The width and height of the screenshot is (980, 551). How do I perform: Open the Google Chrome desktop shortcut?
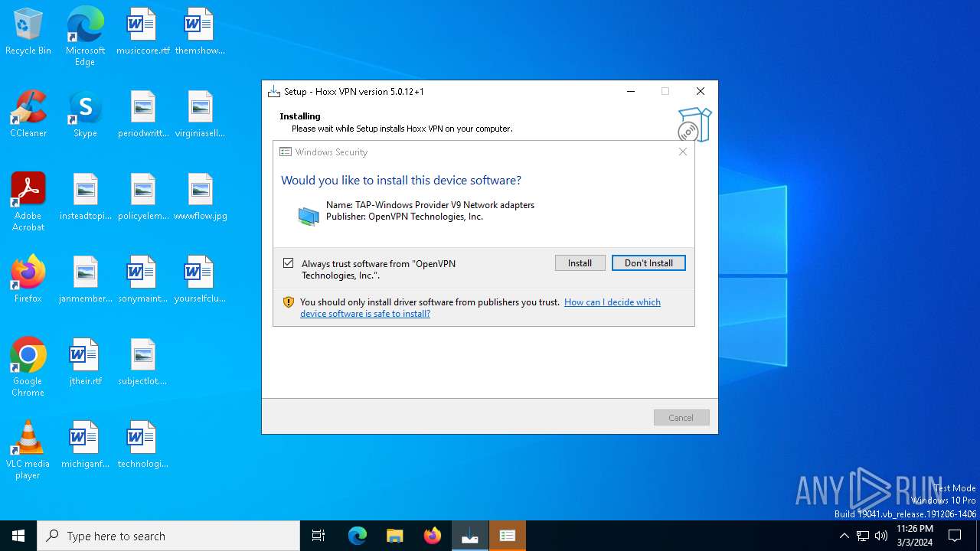coord(28,367)
